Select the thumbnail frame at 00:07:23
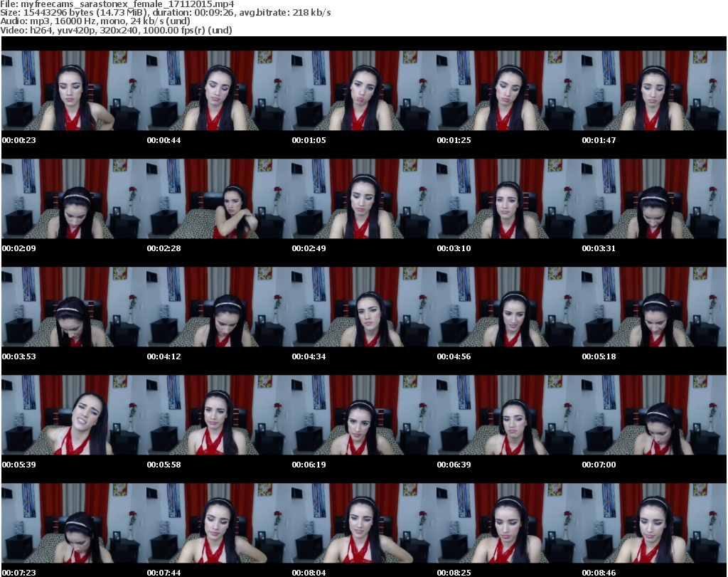 tap(74, 523)
